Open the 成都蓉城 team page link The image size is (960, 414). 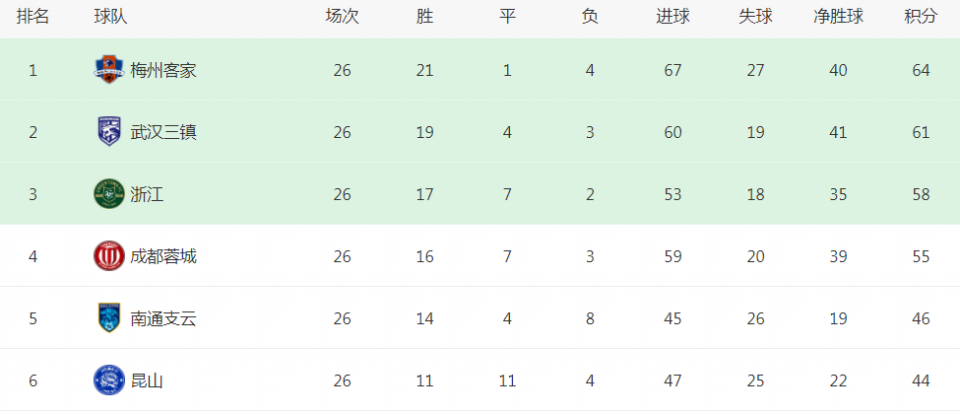[x=163, y=257]
